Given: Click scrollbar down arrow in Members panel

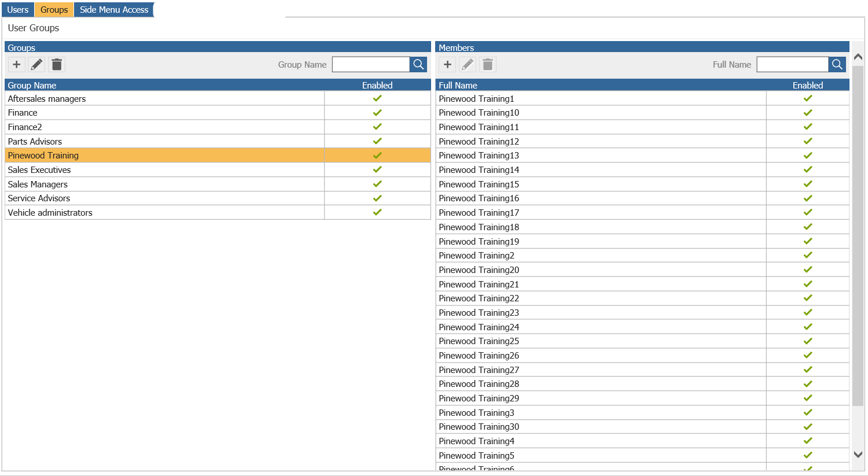Looking at the screenshot, I should click(x=858, y=455).
